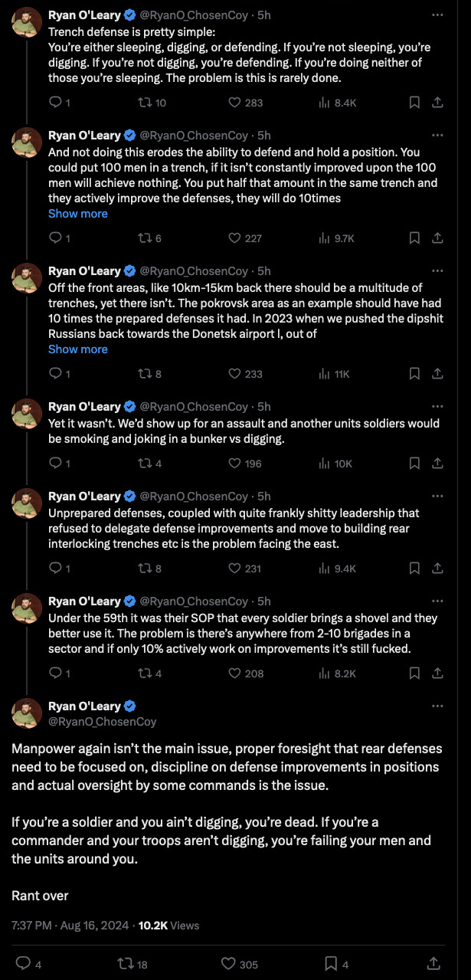Open more options for 'Unprepared defenses' tweet
Viewport: 471px width, 980px height.
[x=437, y=496]
